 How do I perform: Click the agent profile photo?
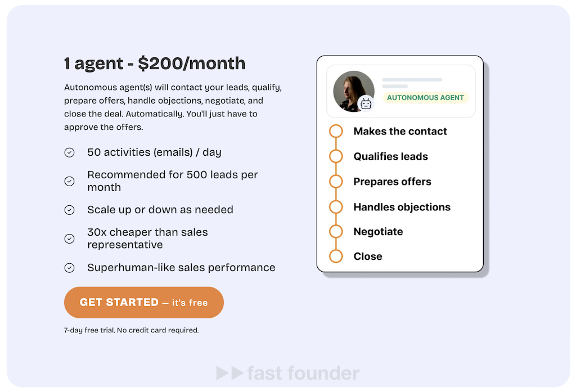(353, 91)
